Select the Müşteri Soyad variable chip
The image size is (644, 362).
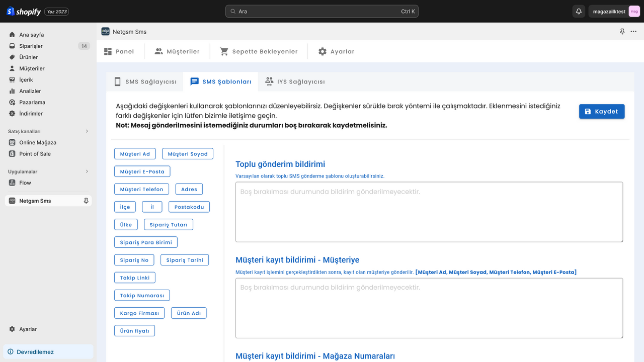click(x=188, y=154)
